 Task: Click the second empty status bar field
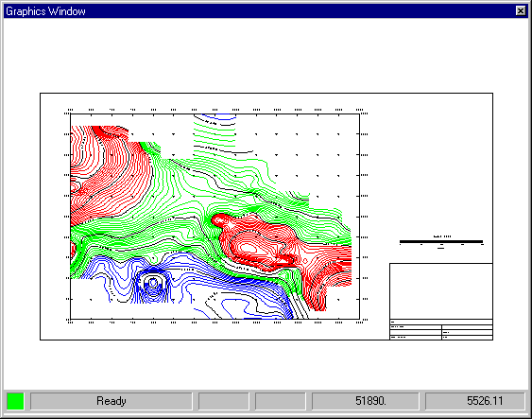coord(281,401)
